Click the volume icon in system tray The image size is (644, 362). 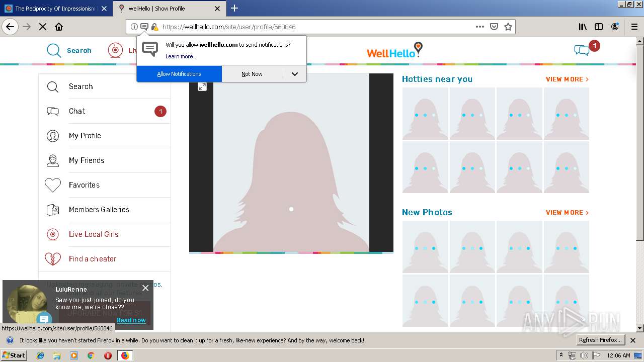584,355
